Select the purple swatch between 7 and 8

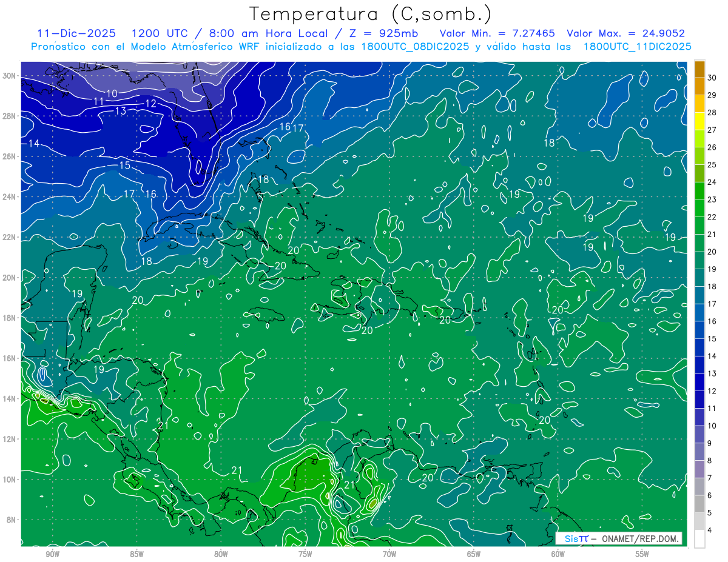click(x=699, y=469)
